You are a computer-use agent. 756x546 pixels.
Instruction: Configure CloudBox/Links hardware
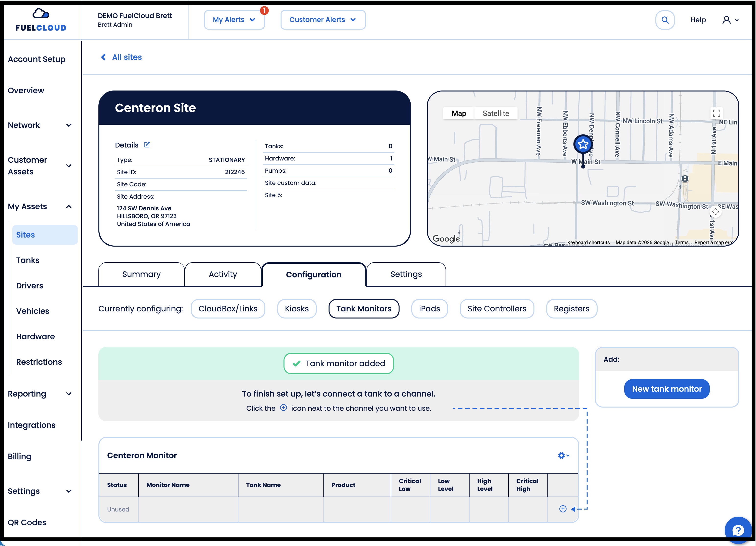click(x=228, y=309)
